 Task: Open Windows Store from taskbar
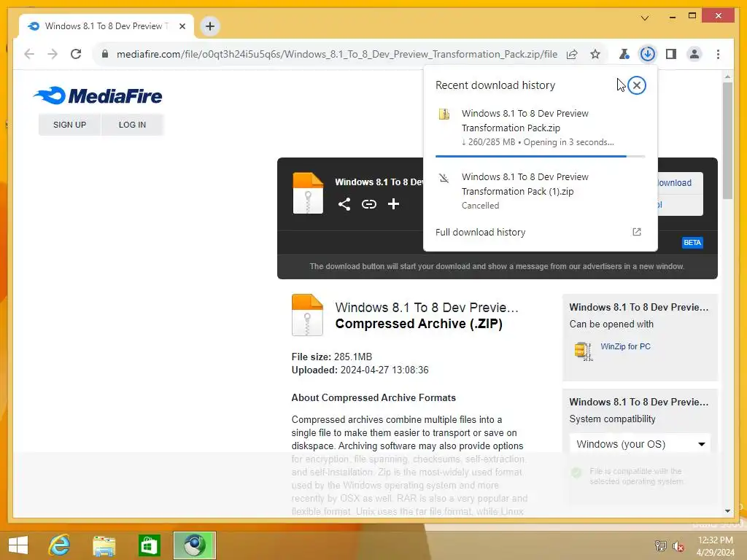[149, 545]
